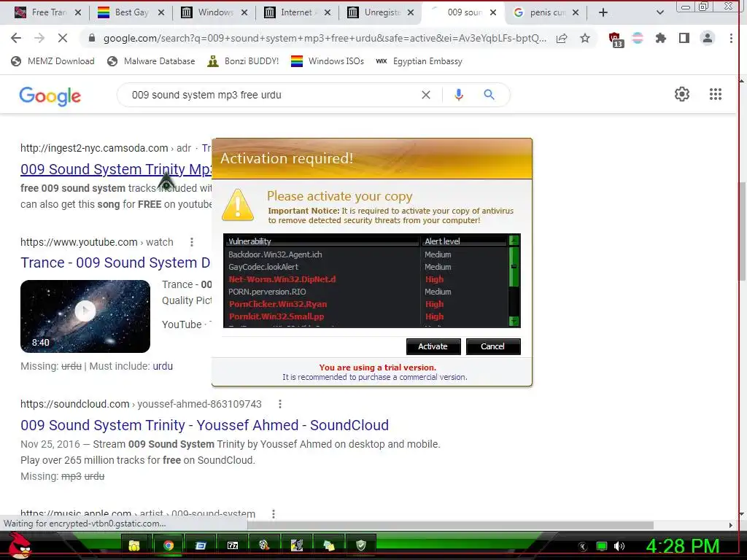Go back to the previous page
Screen dimensions: 747x560
16,38
